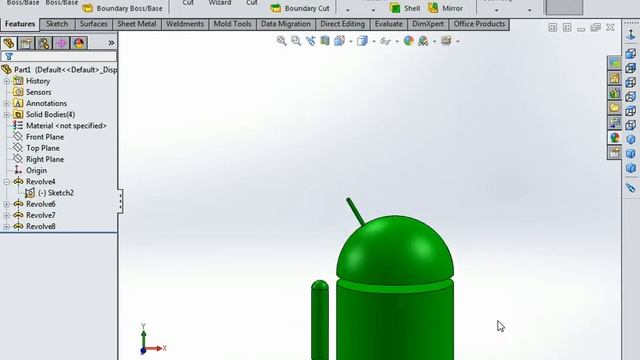Click the Normal To view icon on right toolbar

click(631, 36)
